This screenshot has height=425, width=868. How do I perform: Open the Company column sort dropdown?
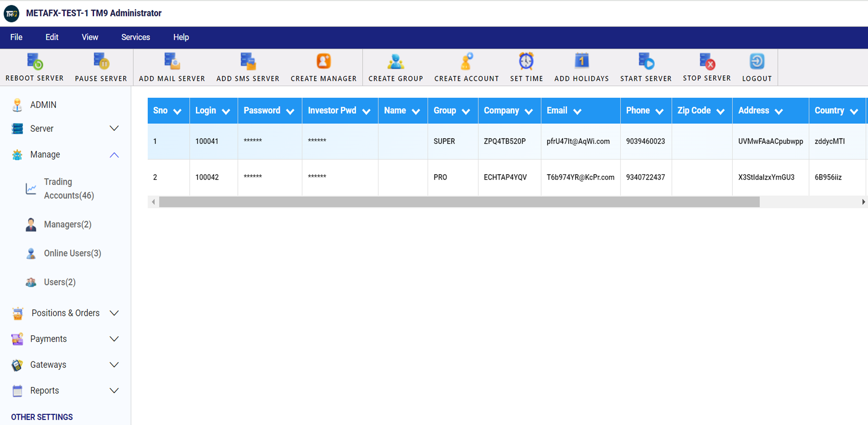click(x=529, y=111)
